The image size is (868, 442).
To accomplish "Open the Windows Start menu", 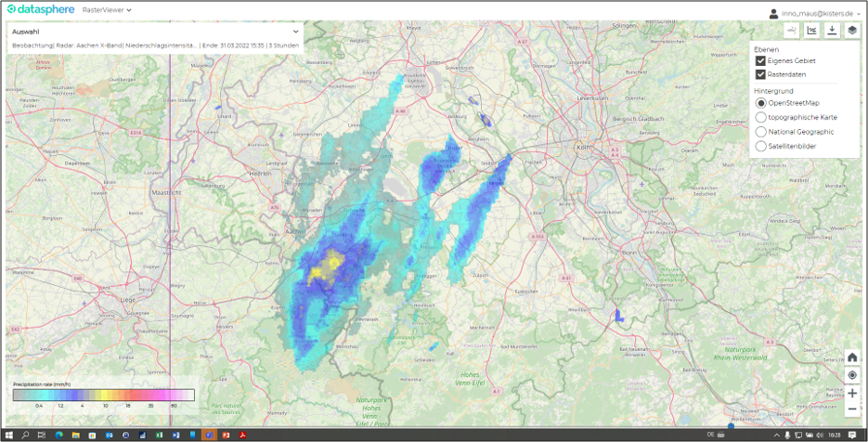I will 9,435.
